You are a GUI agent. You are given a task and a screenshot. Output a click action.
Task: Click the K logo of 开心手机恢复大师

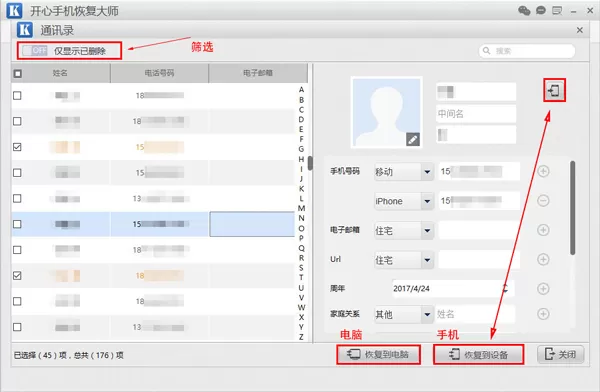pos(15,10)
